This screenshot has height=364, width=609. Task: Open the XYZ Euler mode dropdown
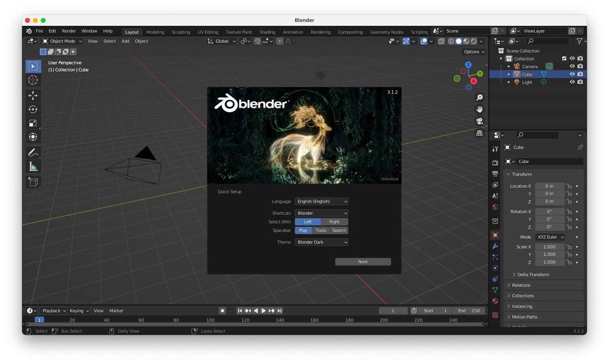click(x=550, y=237)
